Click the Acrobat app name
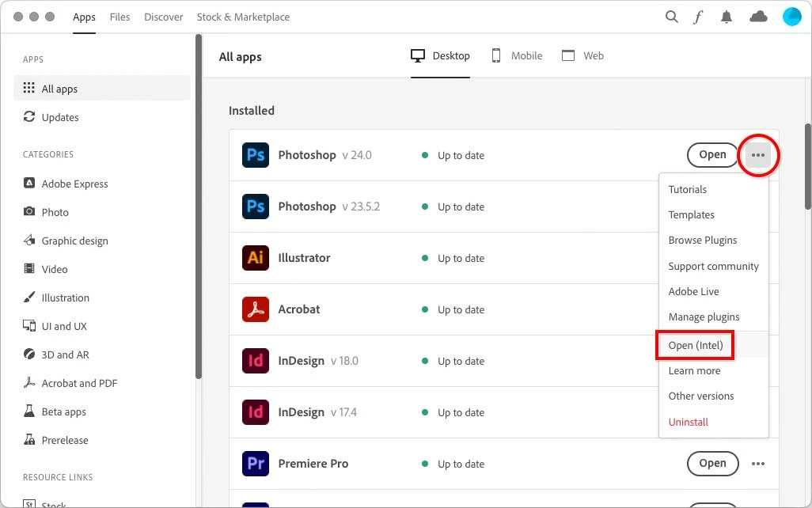The width and height of the screenshot is (812, 508). coord(299,309)
